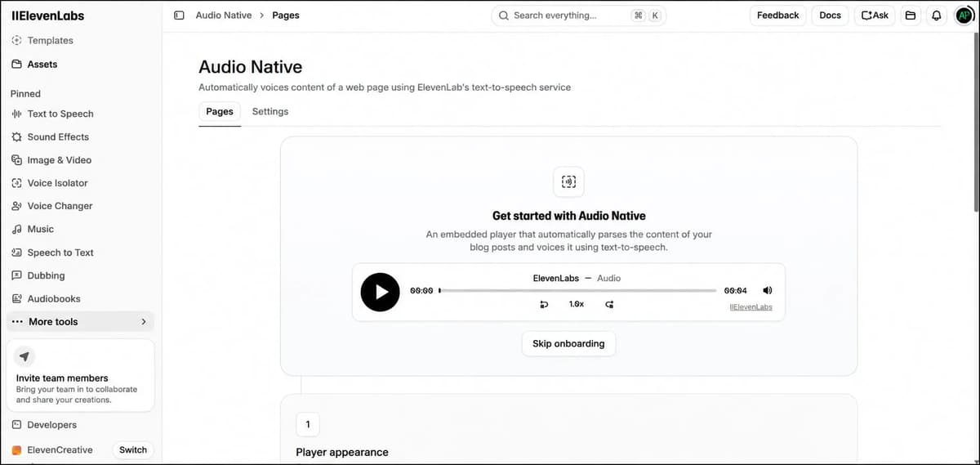
Task: Follow the IIElevenLabs link in the player
Action: click(751, 307)
